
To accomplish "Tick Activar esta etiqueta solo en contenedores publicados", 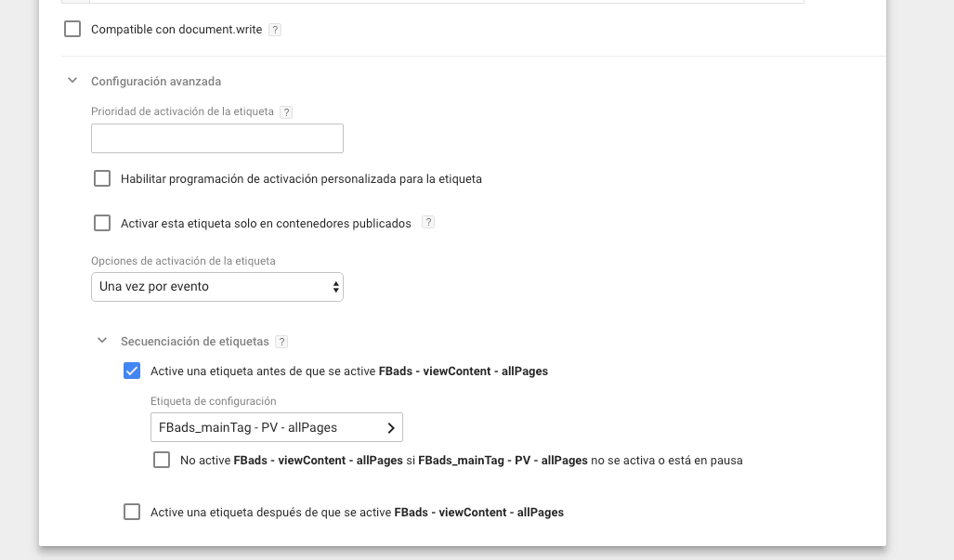I will 102,223.
